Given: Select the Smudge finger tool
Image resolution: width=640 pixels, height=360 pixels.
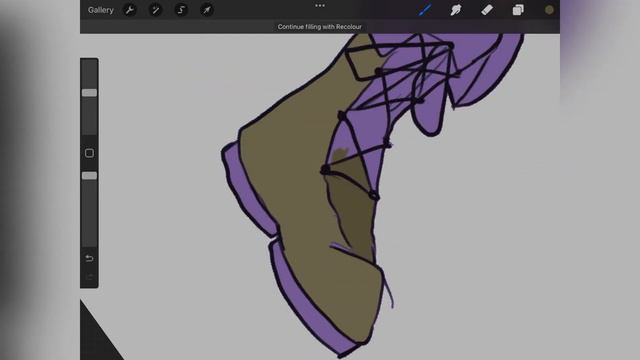Looking at the screenshot, I should click(456, 10).
